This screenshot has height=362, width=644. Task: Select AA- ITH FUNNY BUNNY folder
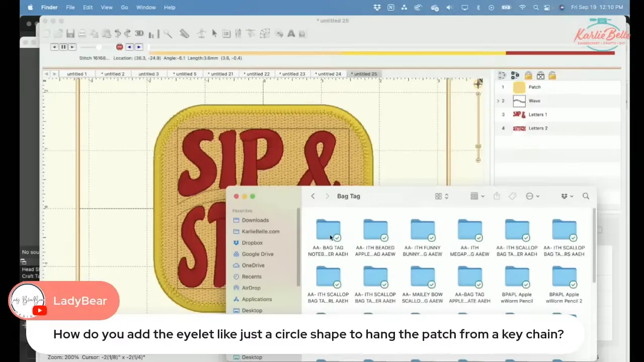point(423,238)
